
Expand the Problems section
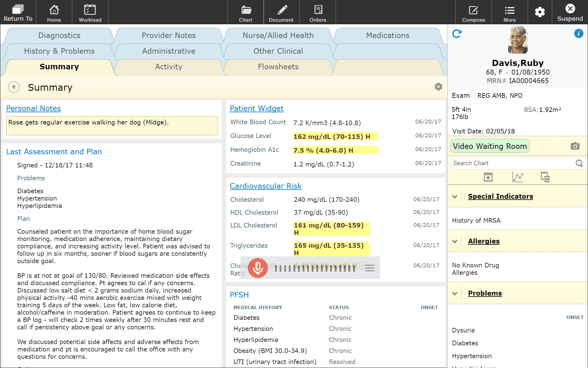point(455,293)
